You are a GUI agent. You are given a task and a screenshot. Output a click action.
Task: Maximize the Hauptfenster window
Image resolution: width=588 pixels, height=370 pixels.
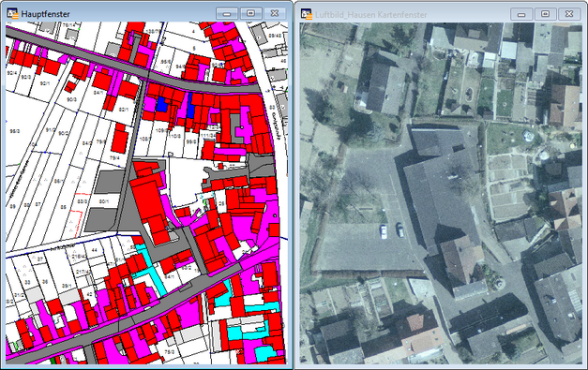(250, 13)
